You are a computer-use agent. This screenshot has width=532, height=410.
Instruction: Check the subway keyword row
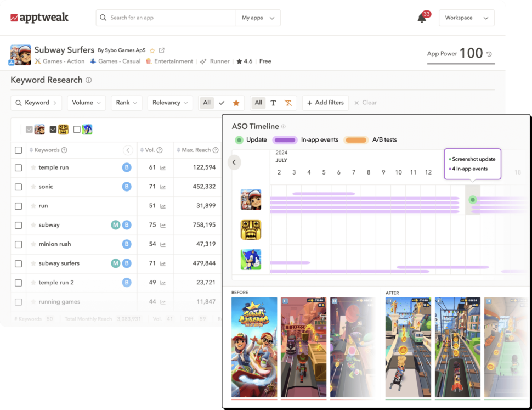click(18, 226)
